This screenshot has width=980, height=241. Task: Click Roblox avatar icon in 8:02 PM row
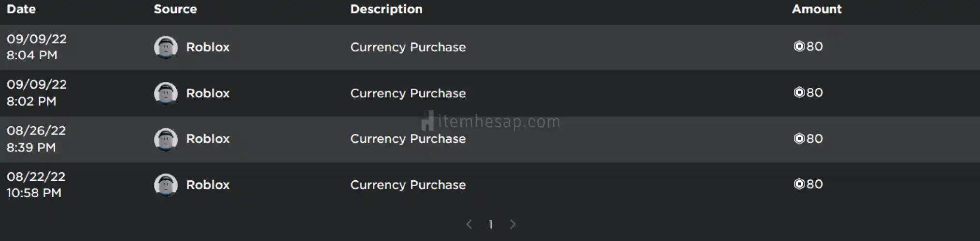coord(166,93)
